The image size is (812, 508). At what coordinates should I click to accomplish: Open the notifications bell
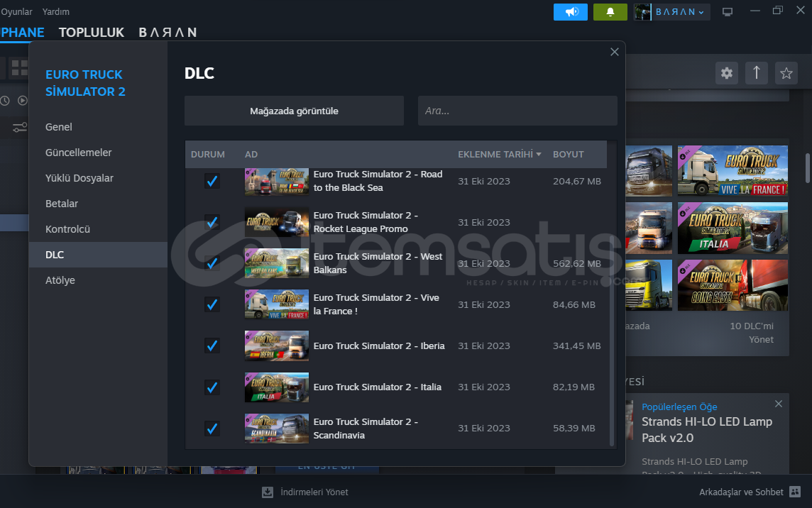[x=610, y=12]
